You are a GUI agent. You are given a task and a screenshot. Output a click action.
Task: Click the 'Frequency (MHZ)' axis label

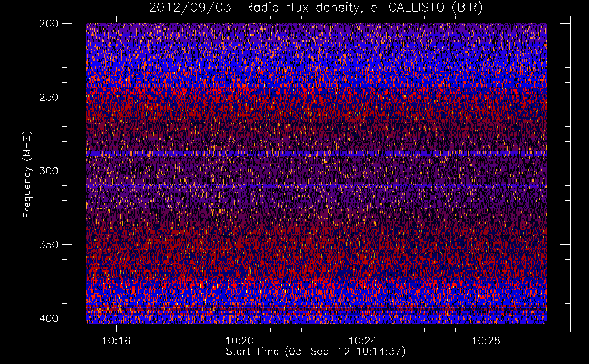(x=27, y=175)
